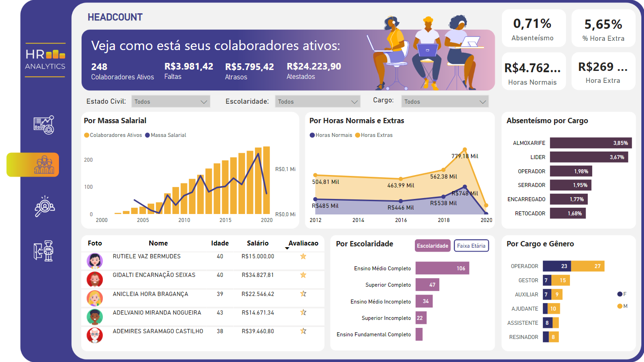
Task: Sort table by Avaliacao column header
Action: (303, 243)
